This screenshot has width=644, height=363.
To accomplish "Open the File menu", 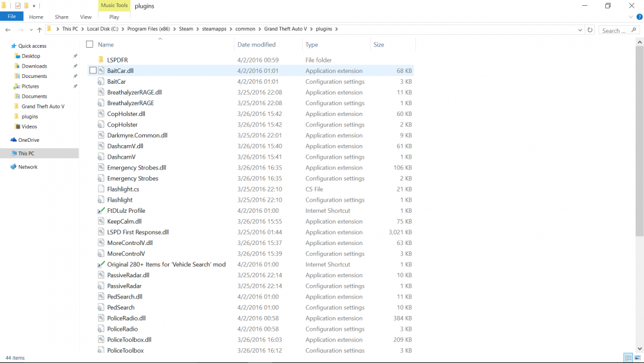I will click(x=12, y=17).
